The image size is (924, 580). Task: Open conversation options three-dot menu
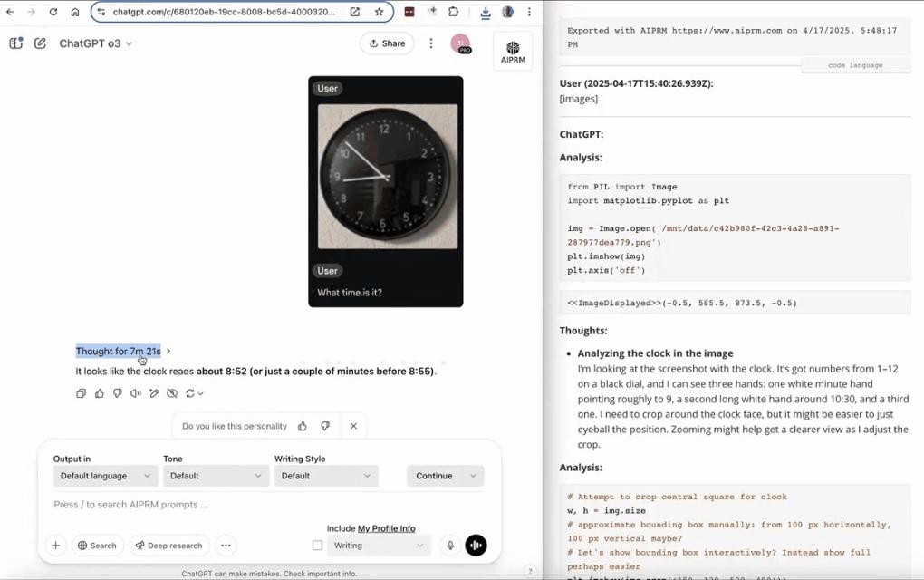tap(431, 43)
